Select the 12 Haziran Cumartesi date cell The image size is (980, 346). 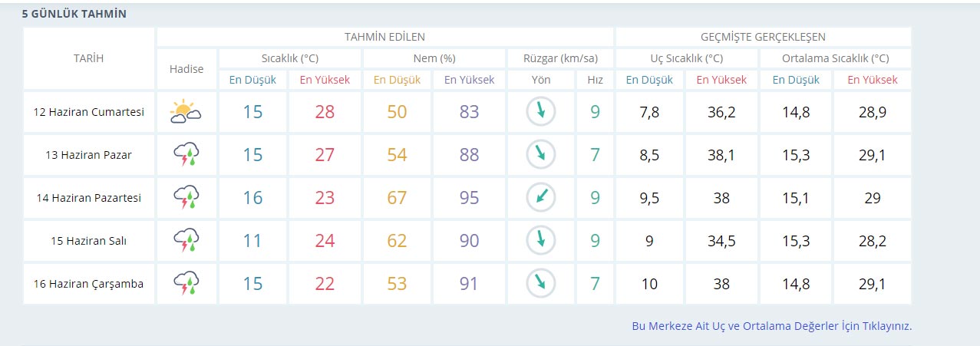pyautogui.click(x=89, y=112)
